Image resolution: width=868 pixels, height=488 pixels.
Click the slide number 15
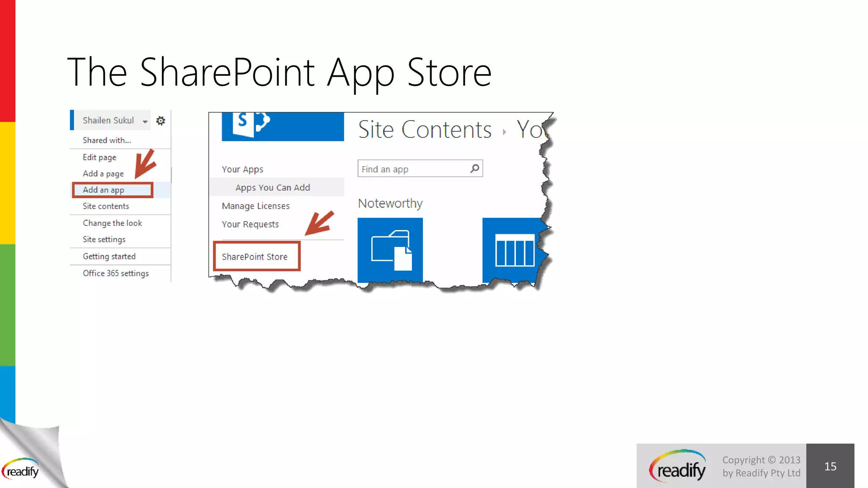tap(830, 466)
